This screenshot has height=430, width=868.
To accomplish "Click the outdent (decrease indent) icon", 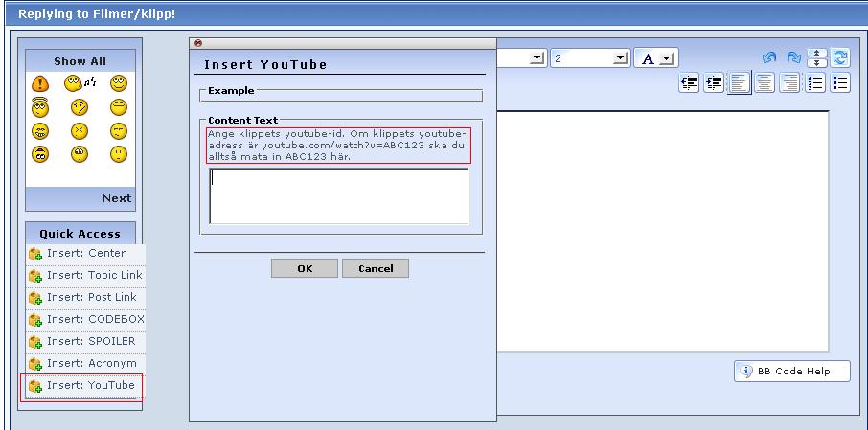I will [x=689, y=83].
